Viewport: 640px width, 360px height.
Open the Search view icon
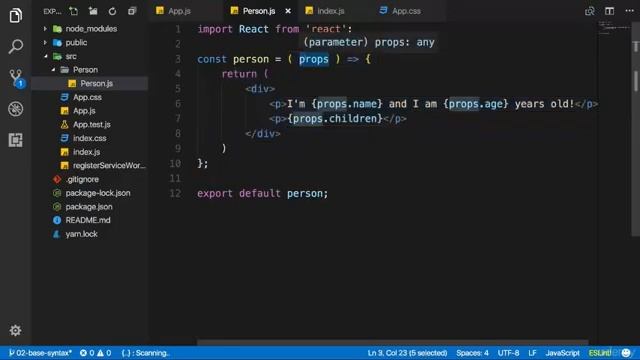16,46
